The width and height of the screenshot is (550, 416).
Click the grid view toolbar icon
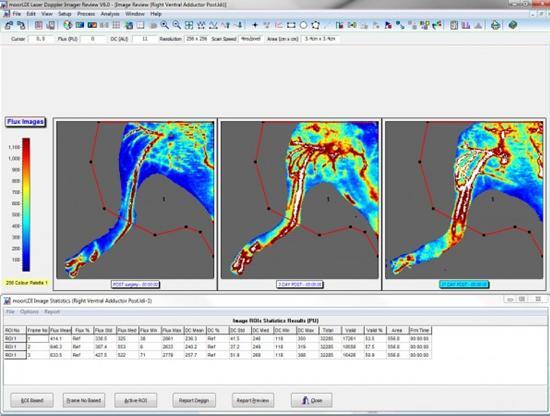tap(116, 25)
